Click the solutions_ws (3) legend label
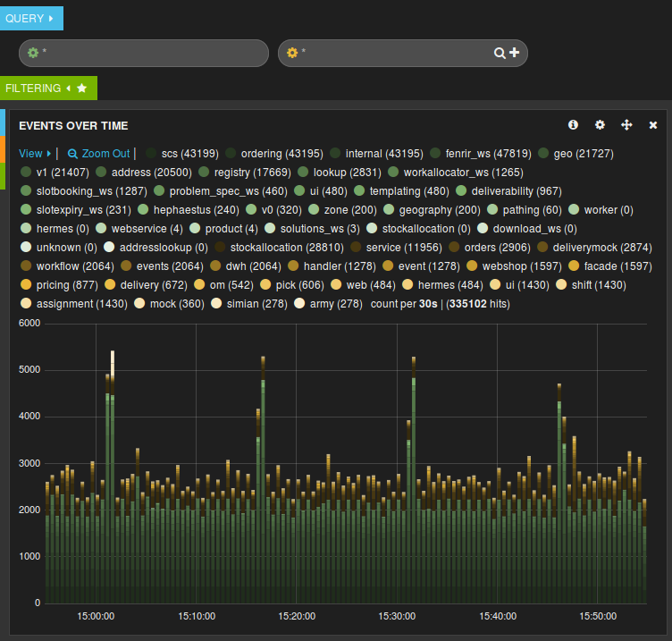The image size is (672, 641). coord(320,229)
